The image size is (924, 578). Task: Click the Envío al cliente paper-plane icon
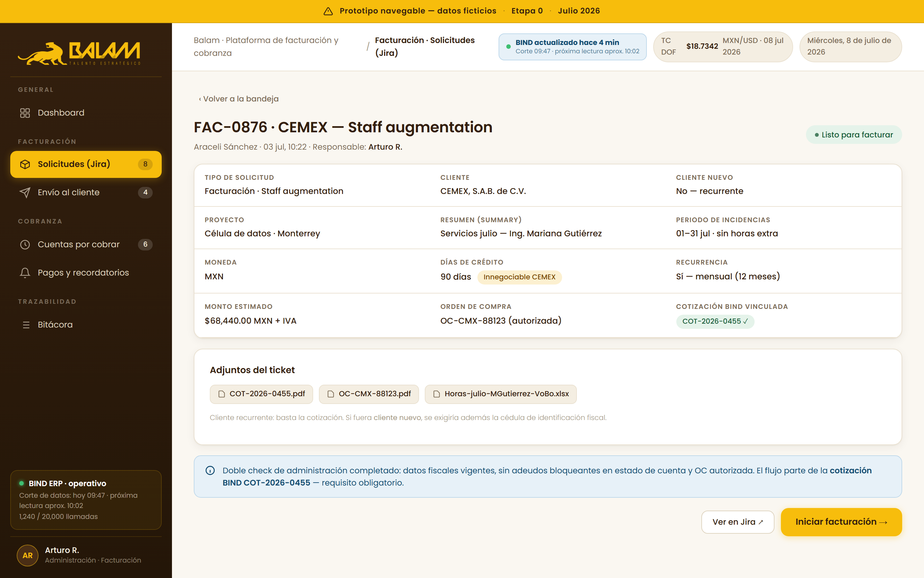25,193
